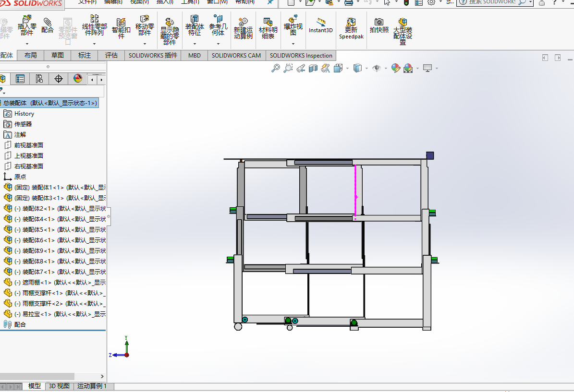Select Zoom to Area icon
Viewport: 574px width, 392px height.
click(288, 68)
